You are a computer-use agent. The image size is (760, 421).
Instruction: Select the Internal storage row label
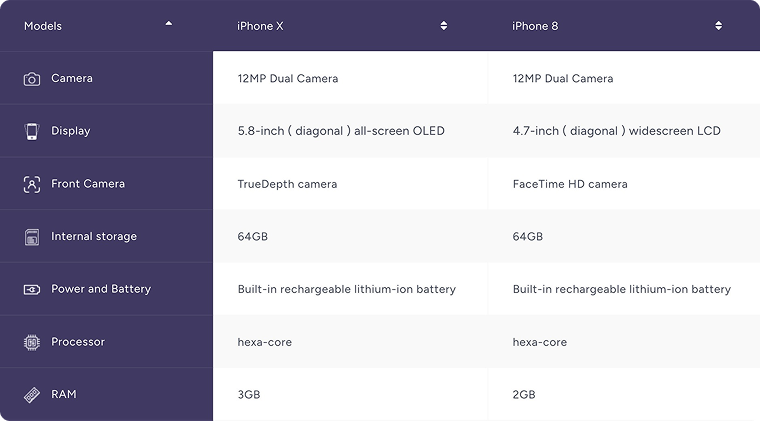(x=94, y=237)
